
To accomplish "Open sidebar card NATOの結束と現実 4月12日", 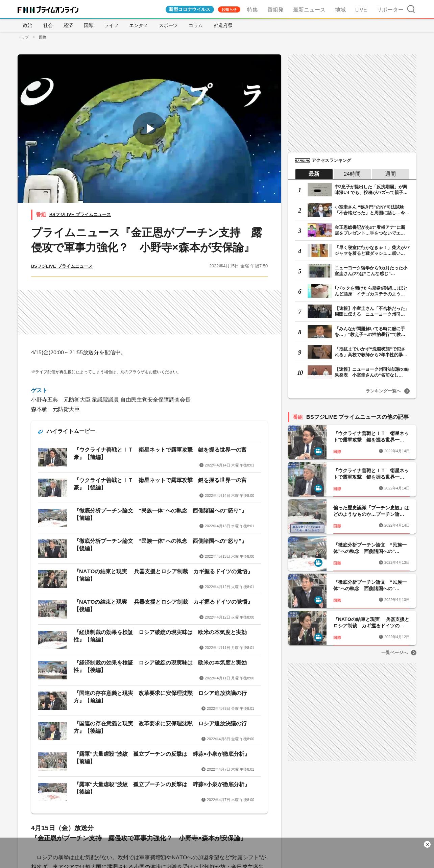I will tap(352, 628).
